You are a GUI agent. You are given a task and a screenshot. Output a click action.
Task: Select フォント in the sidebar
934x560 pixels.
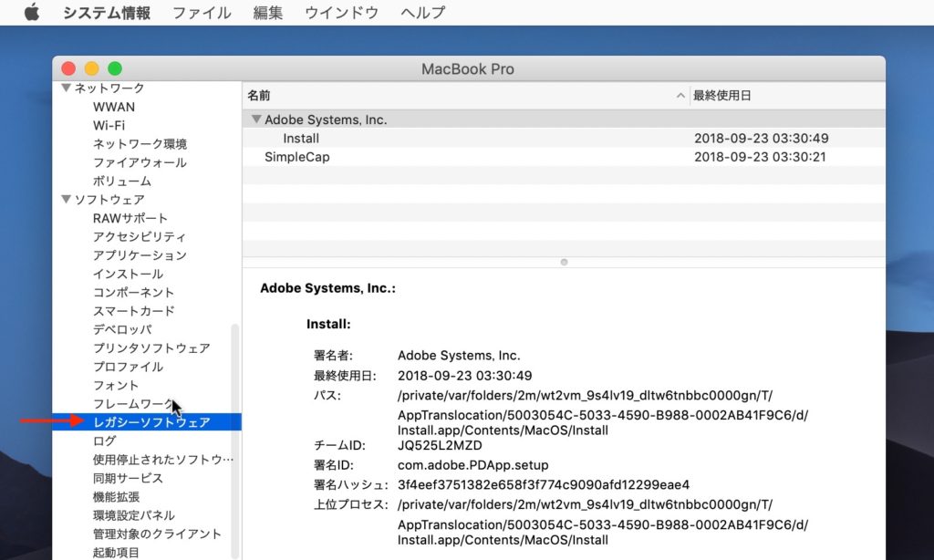point(115,385)
